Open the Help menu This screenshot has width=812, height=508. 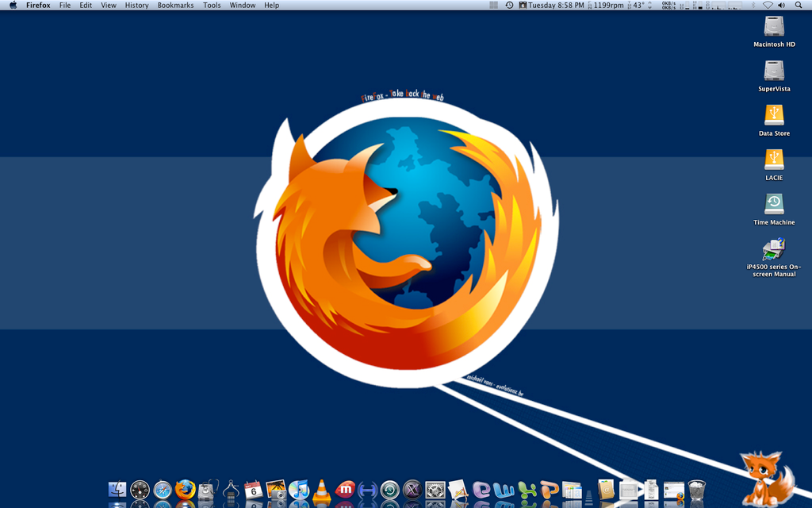(x=271, y=6)
